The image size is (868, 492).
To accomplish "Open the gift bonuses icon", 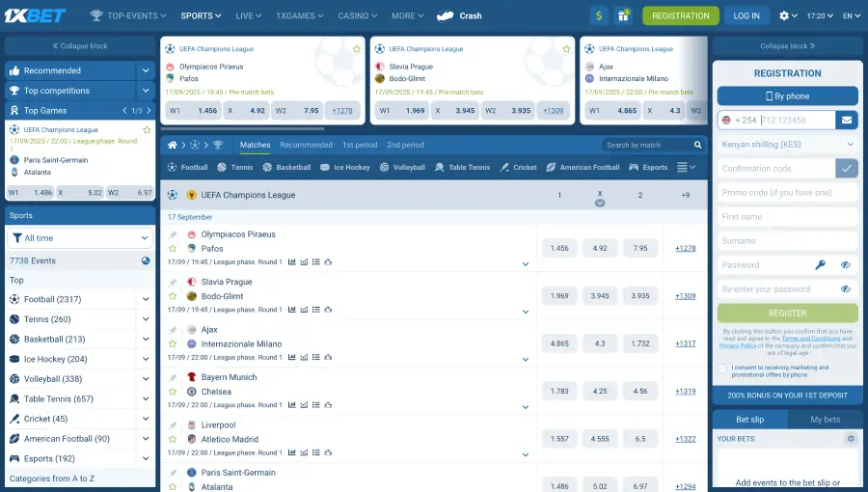I will coord(623,15).
